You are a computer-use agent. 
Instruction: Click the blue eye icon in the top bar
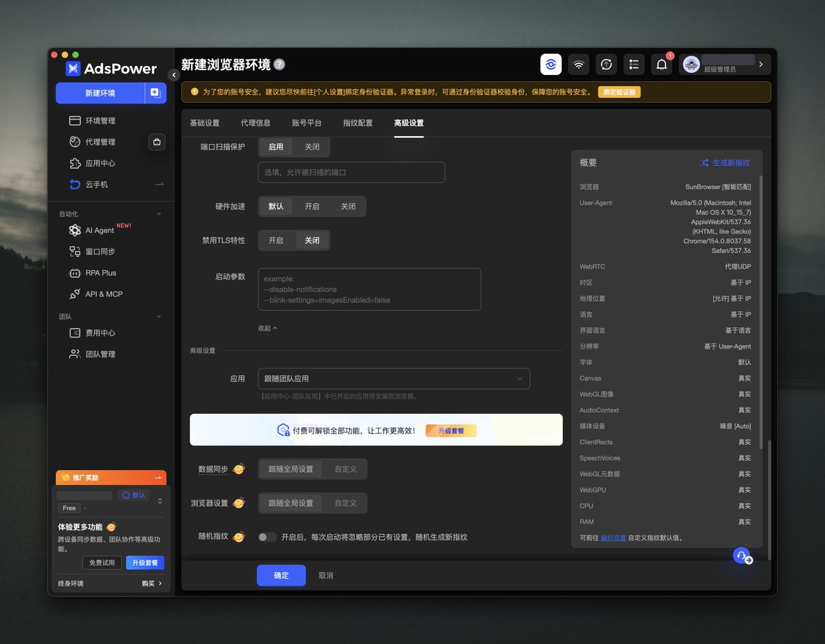click(551, 65)
